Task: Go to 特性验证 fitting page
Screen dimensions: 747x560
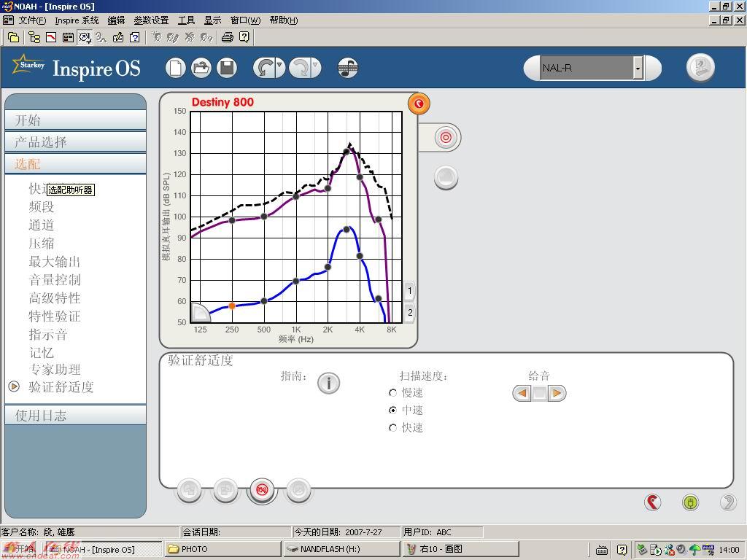Action: pos(54,316)
